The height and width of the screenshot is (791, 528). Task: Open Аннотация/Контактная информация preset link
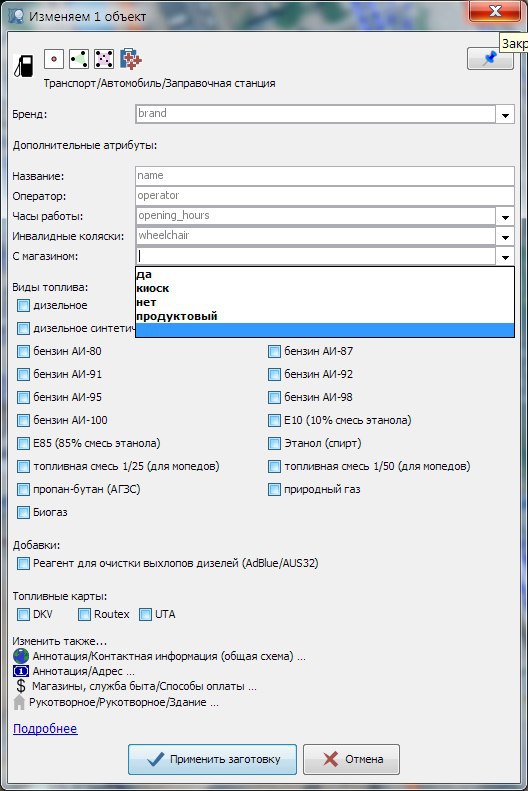pos(169,656)
